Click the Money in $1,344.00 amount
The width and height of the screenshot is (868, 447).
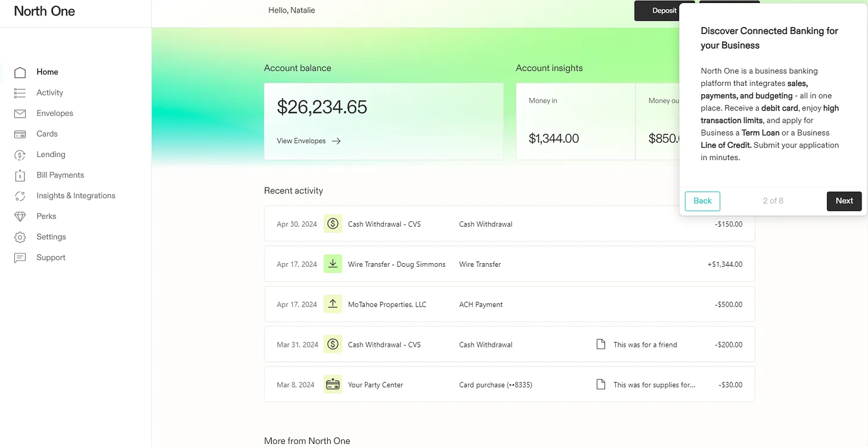(x=554, y=138)
